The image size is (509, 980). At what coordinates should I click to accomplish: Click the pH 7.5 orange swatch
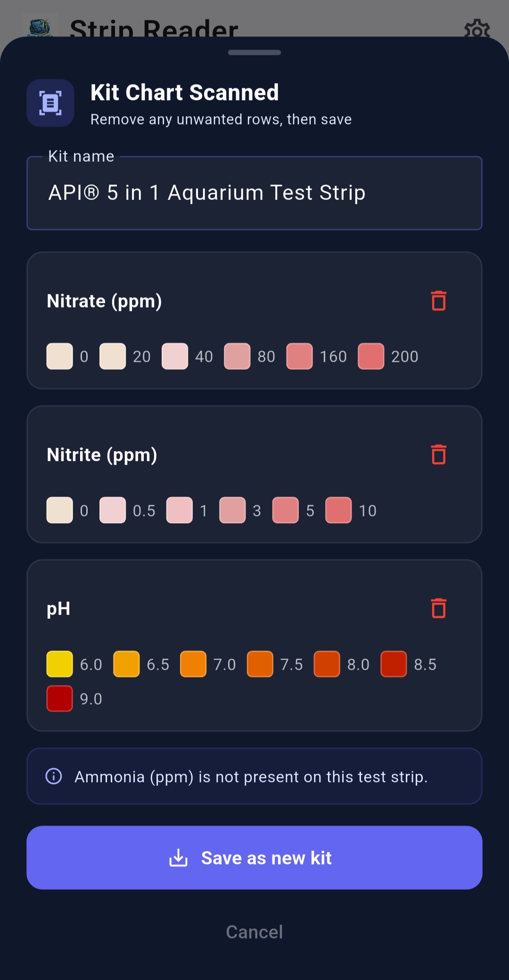tap(260, 664)
